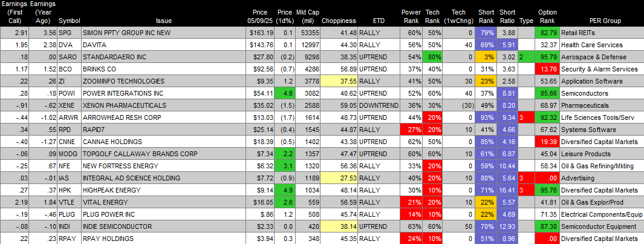The width and height of the screenshot is (644, 244).
Task: Click the green 4.9 price change cell
Action: [285, 190]
